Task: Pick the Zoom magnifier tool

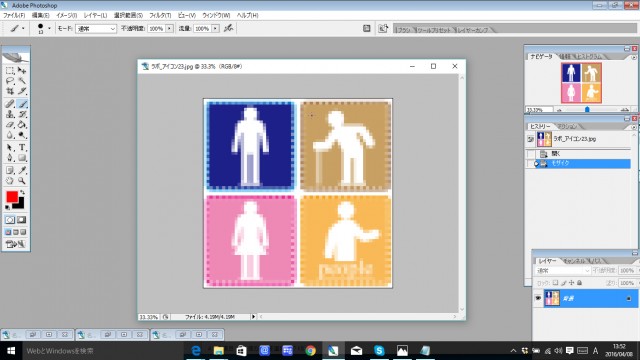Action: (22, 181)
